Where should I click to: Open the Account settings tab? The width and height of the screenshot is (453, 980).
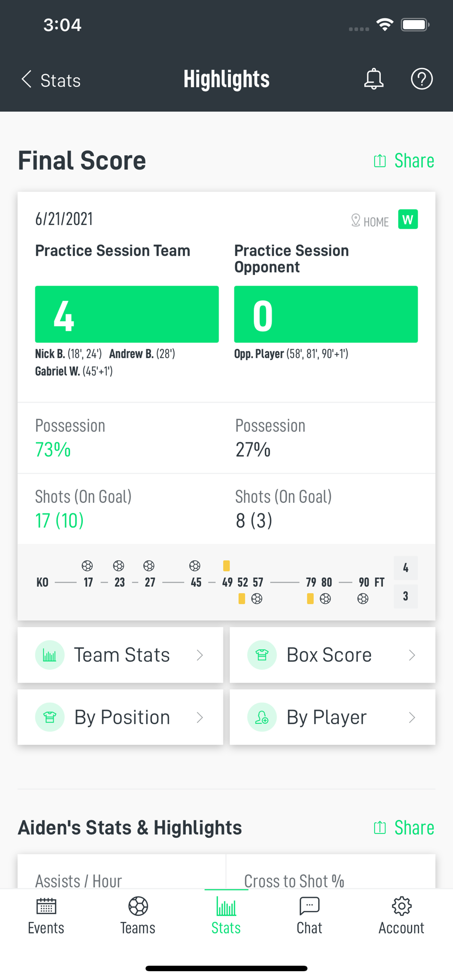click(x=401, y=916)
